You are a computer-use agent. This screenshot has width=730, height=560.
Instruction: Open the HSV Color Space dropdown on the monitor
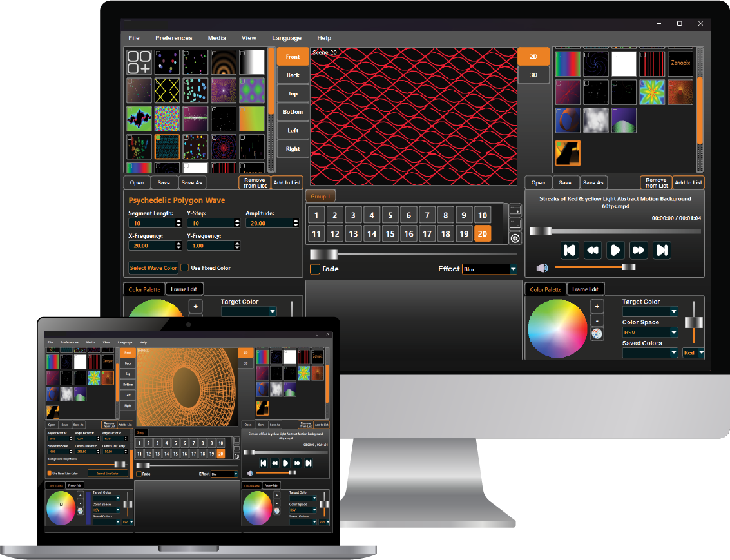650,333
